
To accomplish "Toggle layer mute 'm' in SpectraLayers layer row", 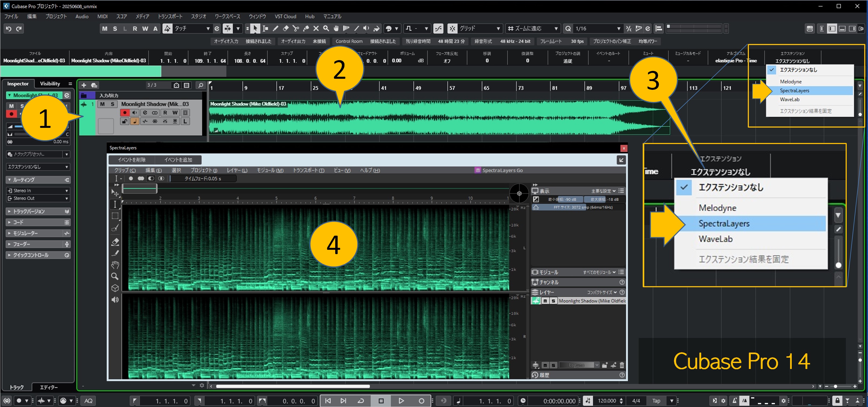I will (x=545, y=301).
